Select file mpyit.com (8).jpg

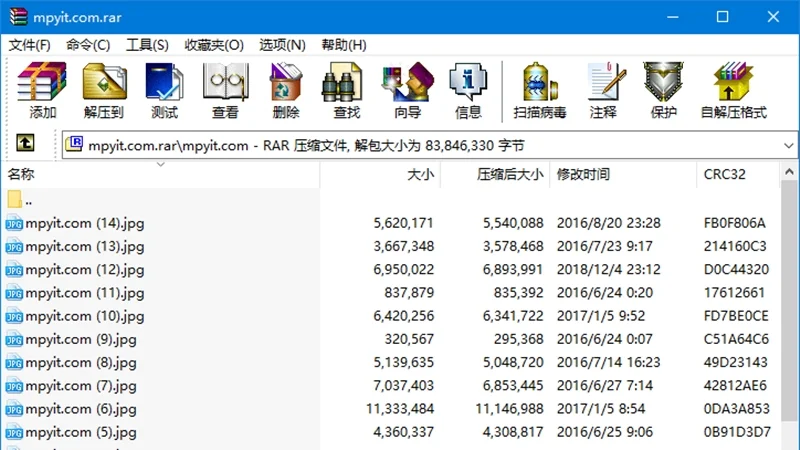(x=81, y=363)
